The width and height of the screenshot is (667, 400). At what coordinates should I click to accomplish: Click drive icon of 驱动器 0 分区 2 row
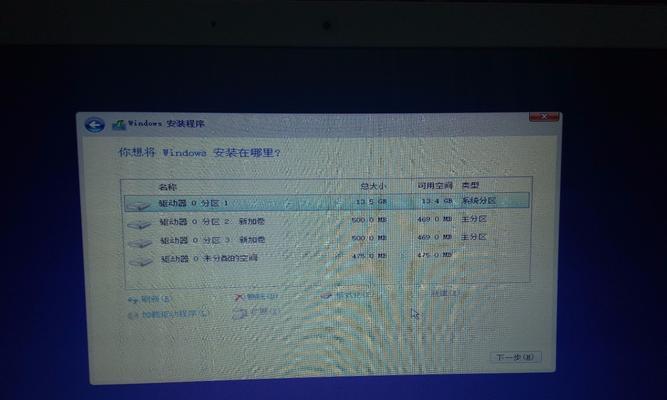(139, 224)
